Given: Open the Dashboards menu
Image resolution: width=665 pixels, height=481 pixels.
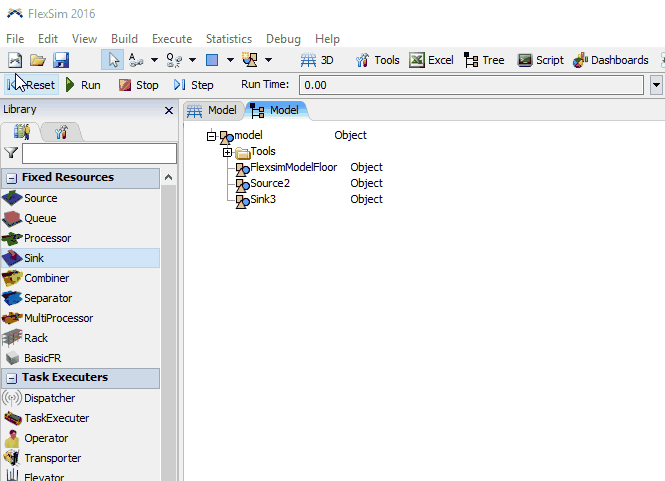Looking at the screenshot, I should tap(611, 60).
